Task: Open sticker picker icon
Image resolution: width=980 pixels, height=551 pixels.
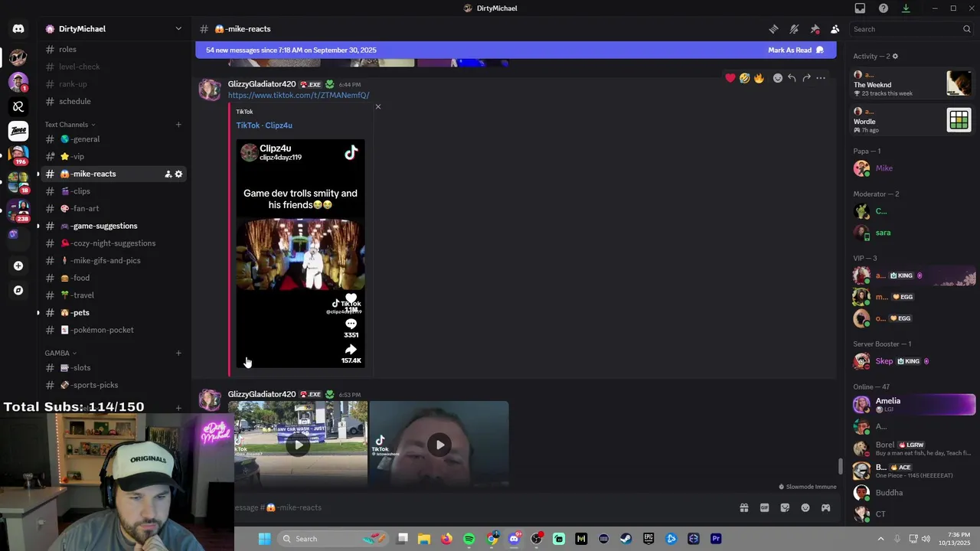Action: (x=785, y=508)
